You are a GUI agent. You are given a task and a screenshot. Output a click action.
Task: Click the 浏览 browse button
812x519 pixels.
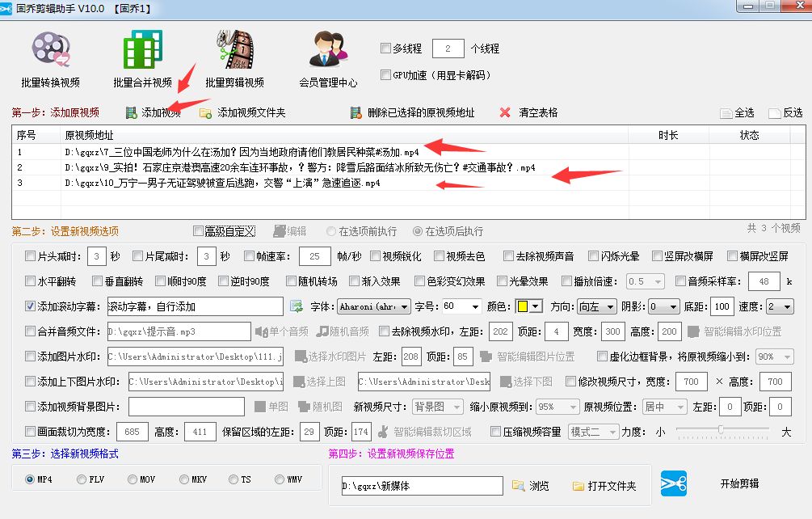[x=529, y=486]
